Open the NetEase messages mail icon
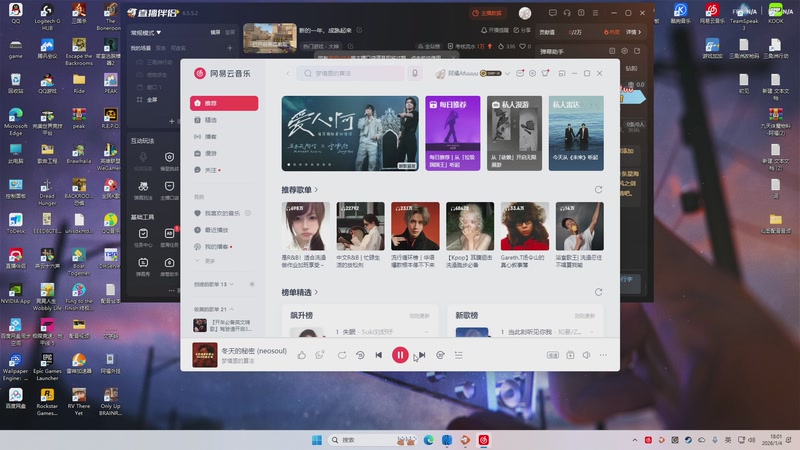The image size is (800, 450). (520, 73)
